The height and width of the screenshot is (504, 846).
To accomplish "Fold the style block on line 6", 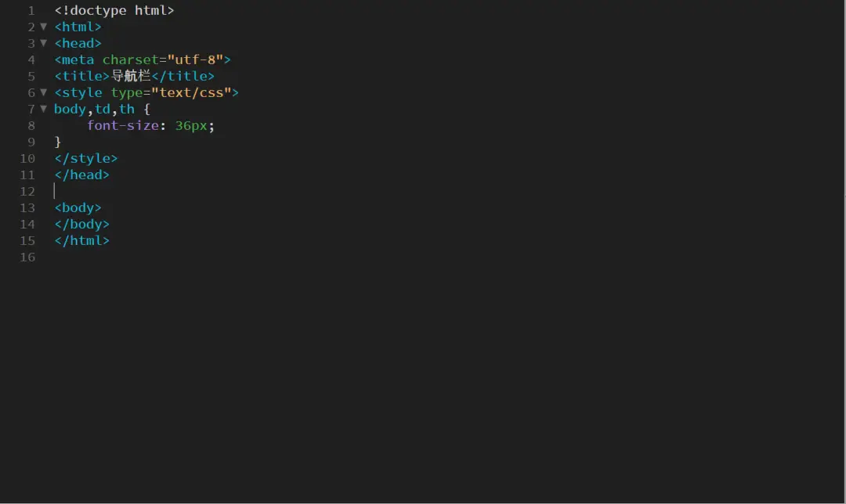I will [x=43, y=92].
